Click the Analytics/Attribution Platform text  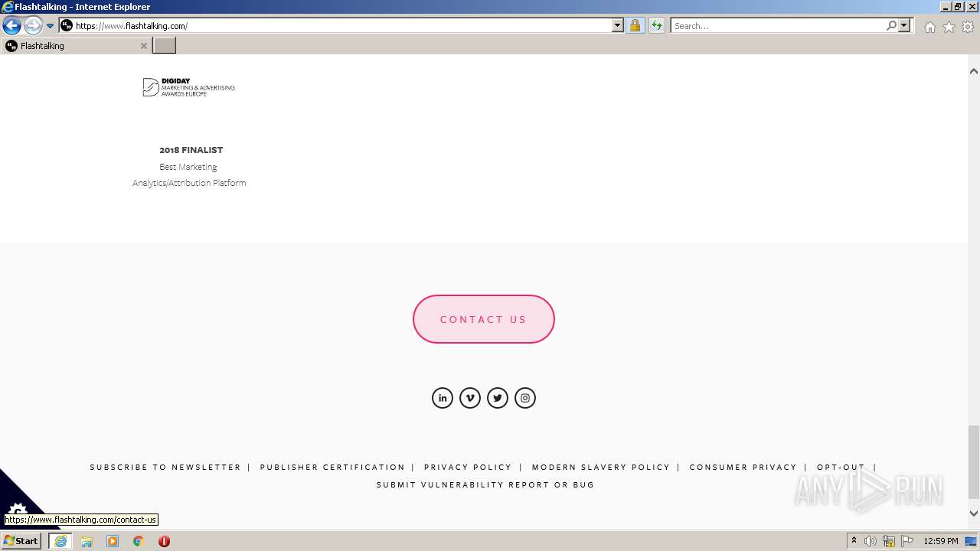point(189,183)
